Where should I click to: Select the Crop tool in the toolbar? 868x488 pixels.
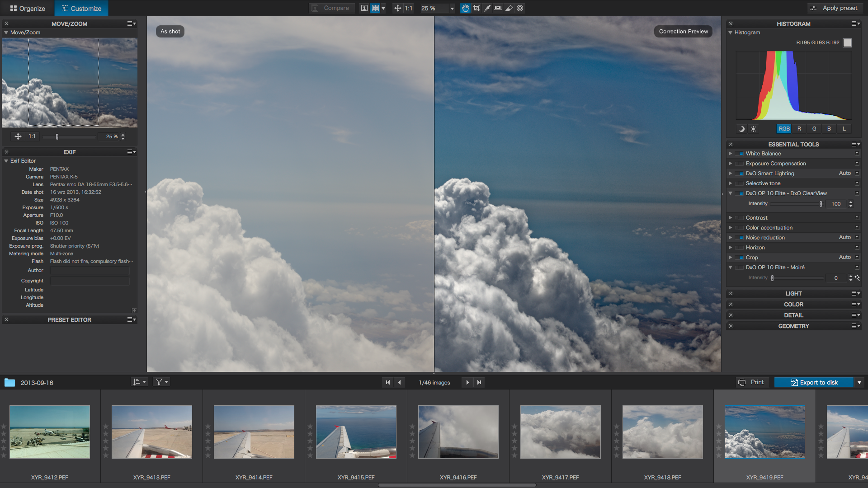point(476,8)
